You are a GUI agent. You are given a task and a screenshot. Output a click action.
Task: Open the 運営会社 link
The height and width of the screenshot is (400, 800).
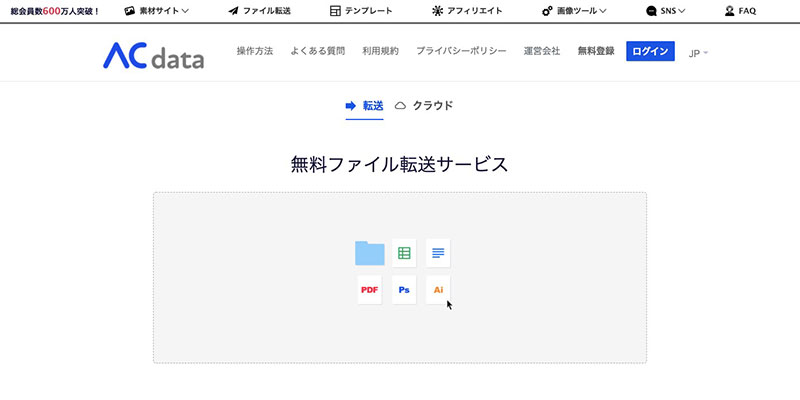tap(542, 51)
